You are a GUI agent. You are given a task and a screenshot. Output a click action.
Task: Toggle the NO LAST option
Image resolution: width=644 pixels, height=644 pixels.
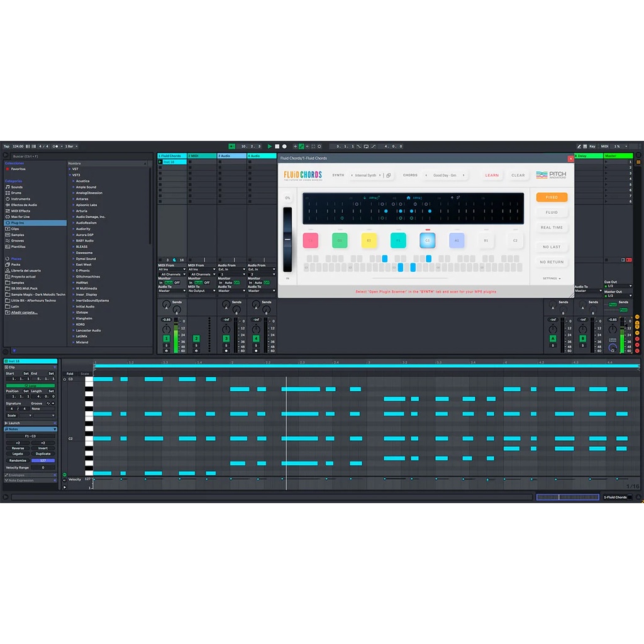(x=552, y=247)
